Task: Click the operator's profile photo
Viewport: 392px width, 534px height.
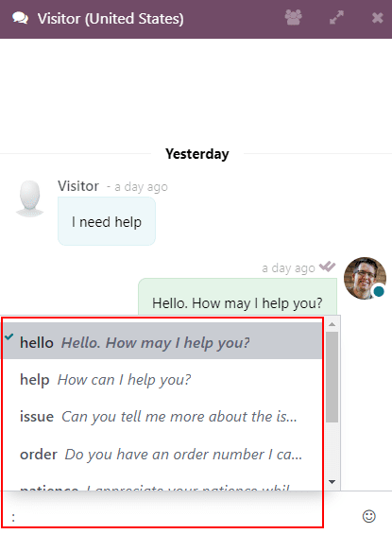Action: (x=365, y=278)
